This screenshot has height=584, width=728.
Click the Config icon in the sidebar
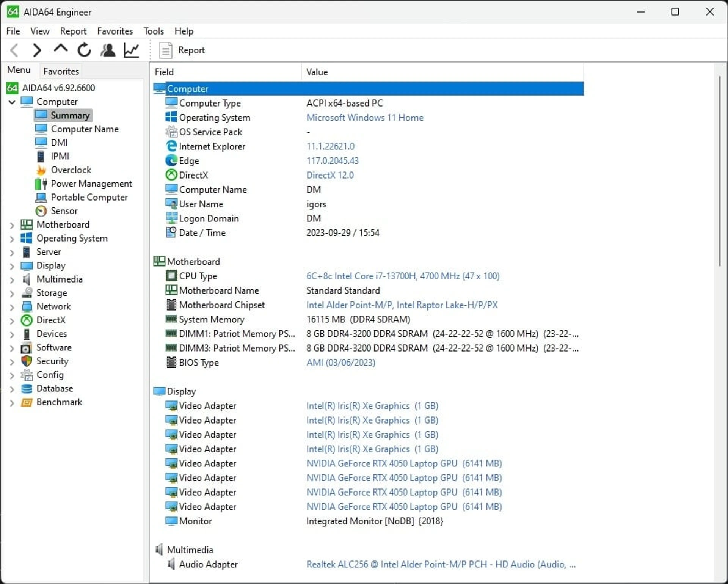pyautogui.click(x=27, y=375)
